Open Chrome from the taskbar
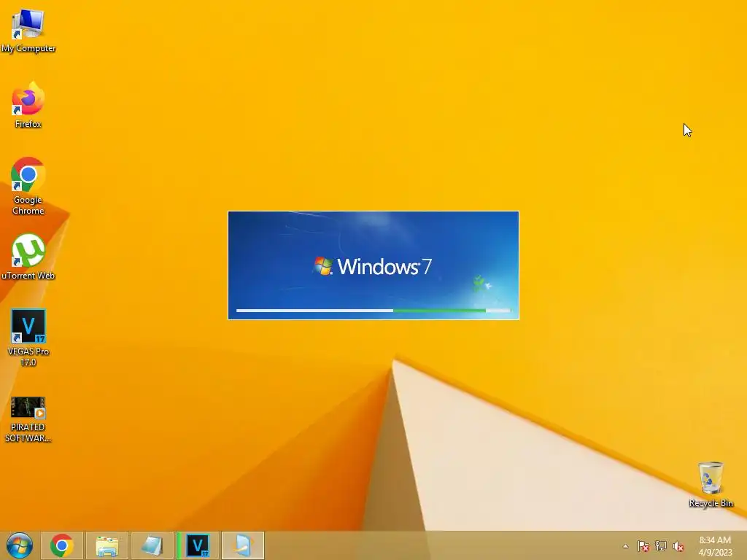The image size is (747, 560). point(62,545)
